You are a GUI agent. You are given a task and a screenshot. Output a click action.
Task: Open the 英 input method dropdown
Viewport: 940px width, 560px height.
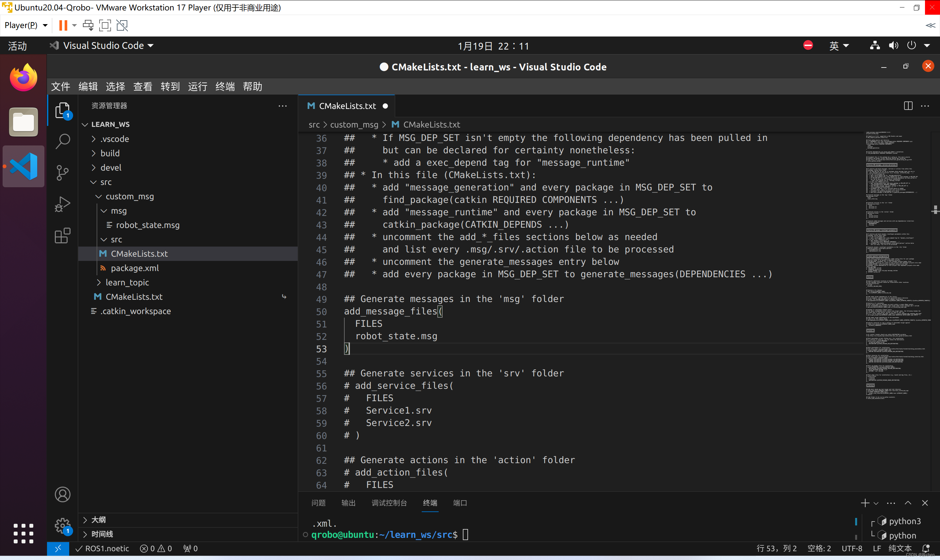[839, 46]
